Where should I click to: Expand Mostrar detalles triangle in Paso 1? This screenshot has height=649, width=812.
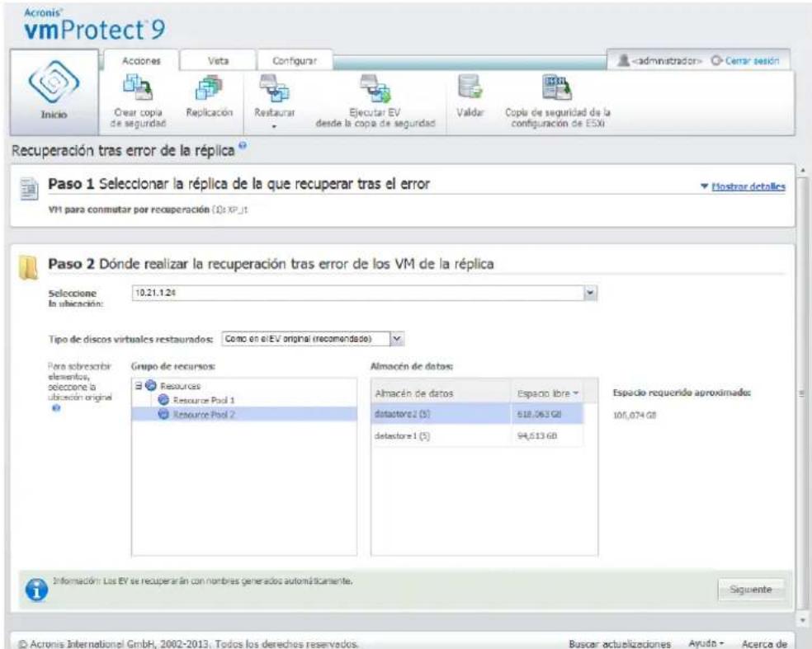704,186
